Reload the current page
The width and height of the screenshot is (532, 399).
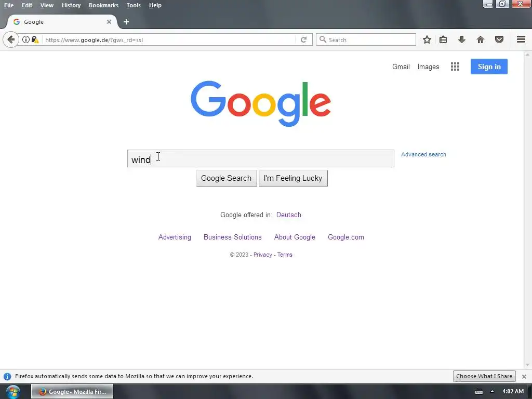(303, 39)
